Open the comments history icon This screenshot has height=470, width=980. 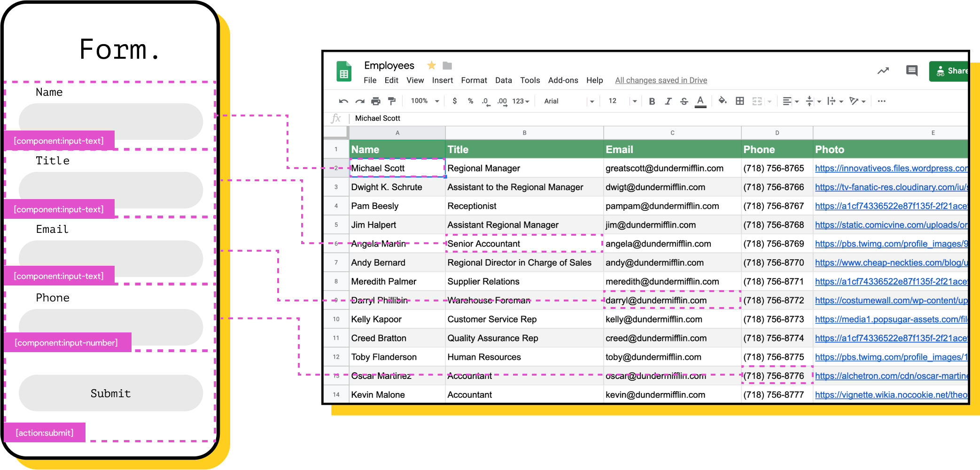click(x=912, y=71)
